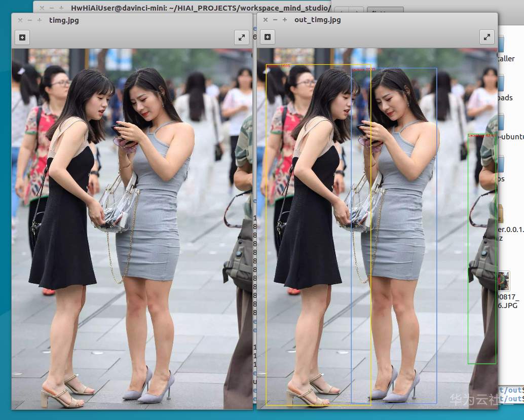Click the original photo in timg.jpg viewer

click(x=132, y=229)
